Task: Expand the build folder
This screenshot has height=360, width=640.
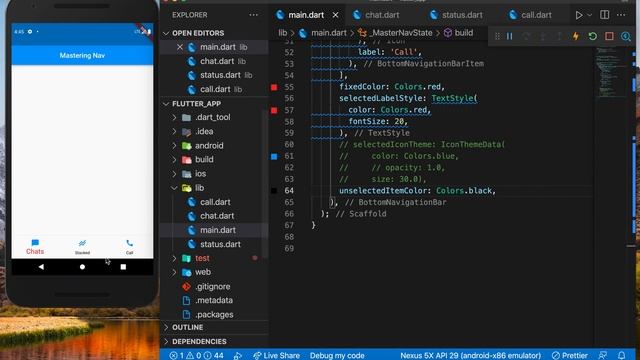Action: pyautogui.click(x=174, y=160)
